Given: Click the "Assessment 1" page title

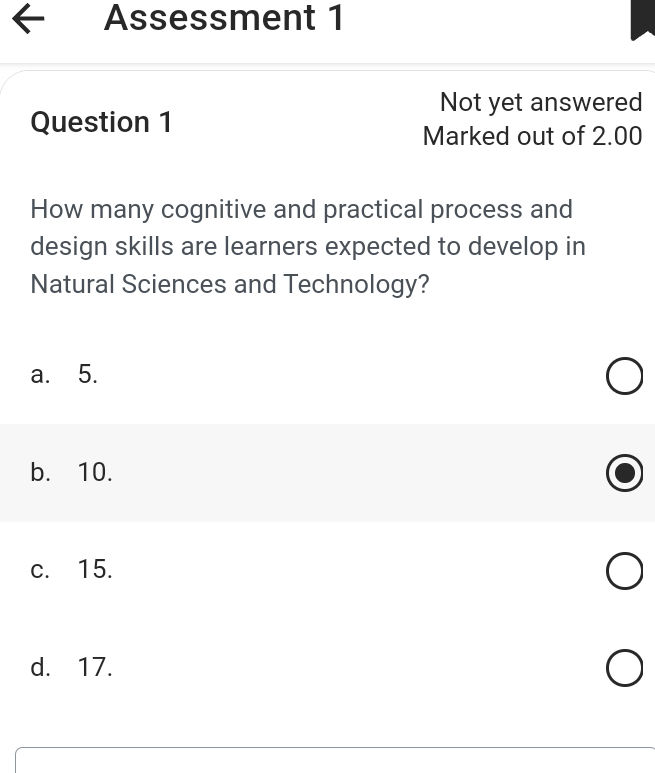Looking at the screenshot, I should pos(224,18).
